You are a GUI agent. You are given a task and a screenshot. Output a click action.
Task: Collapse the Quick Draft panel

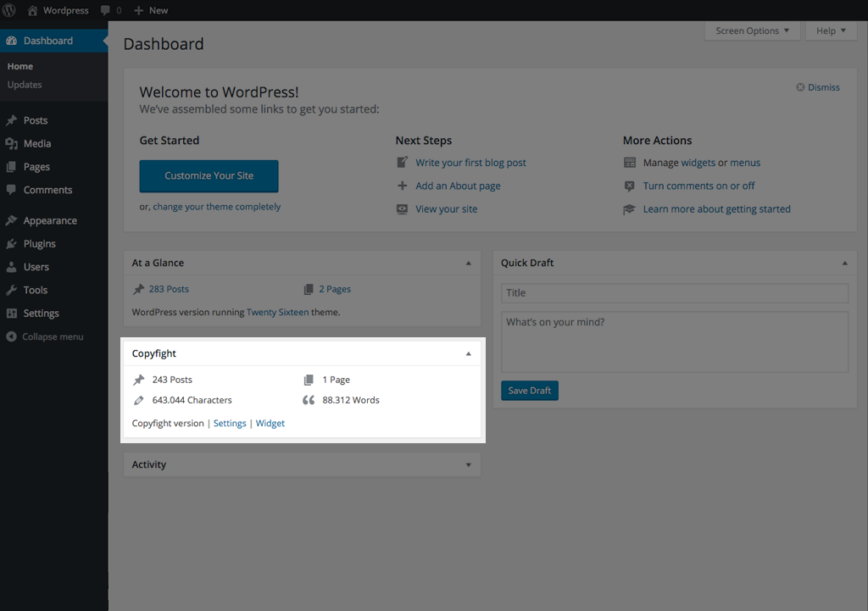[845, 264]
